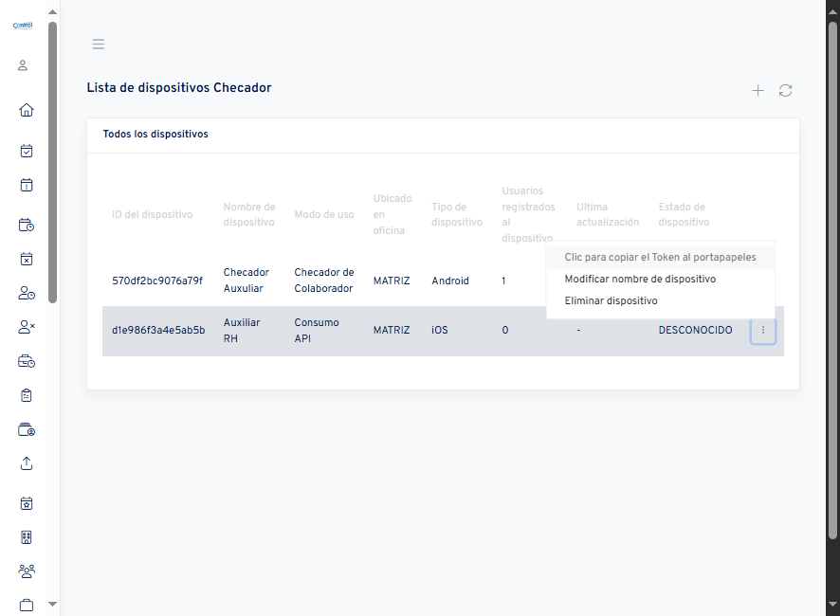Click the sidebar scroll up arrow
Image resolution: width=840 pixels, height=616 pixels.
52,11
